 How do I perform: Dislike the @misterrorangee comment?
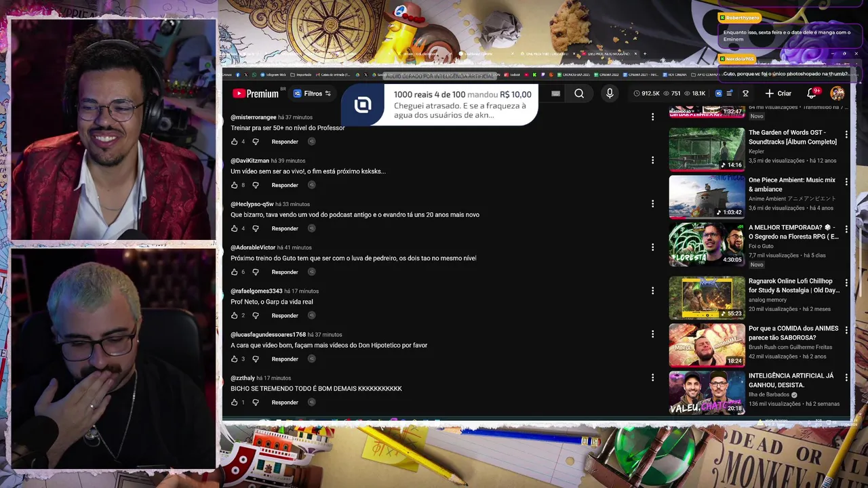point(256,142)
